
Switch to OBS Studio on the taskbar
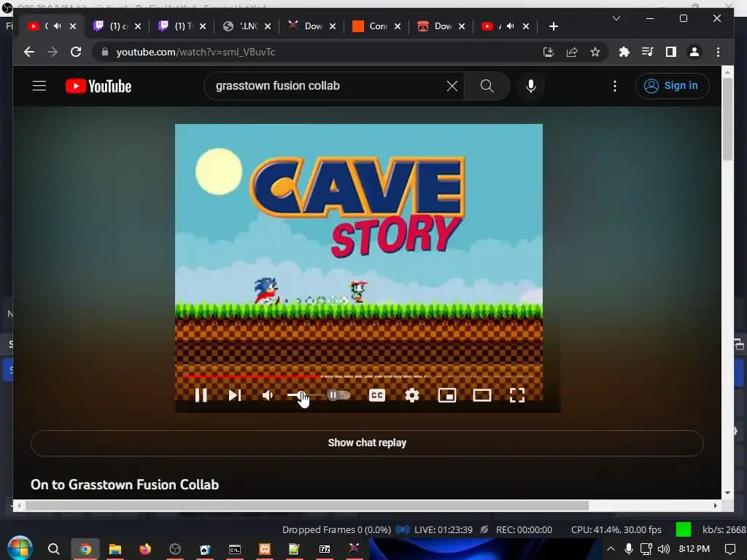click(175, 549)
